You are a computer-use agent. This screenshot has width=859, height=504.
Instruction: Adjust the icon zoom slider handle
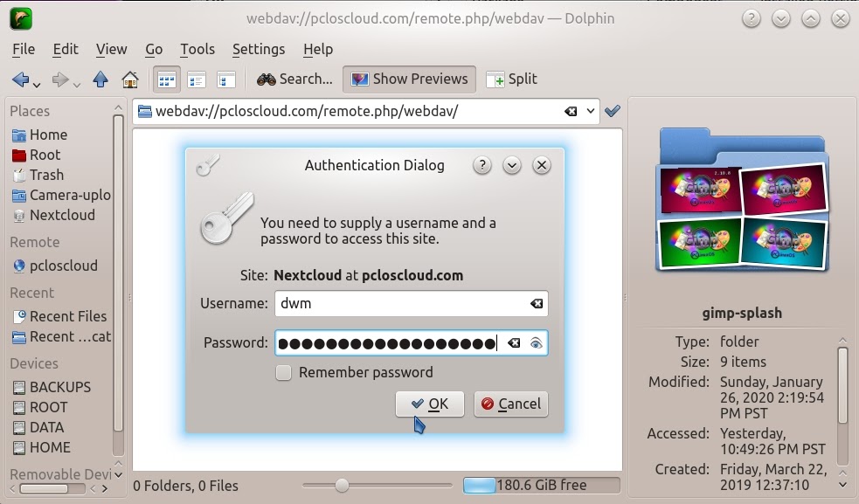[x=342, y=486]
